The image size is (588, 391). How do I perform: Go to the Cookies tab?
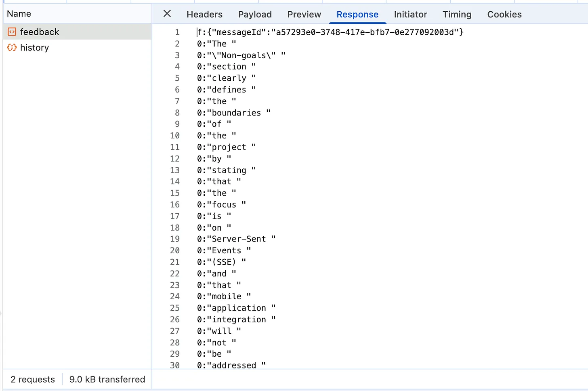pyautogui.click(x=504, y=15)
